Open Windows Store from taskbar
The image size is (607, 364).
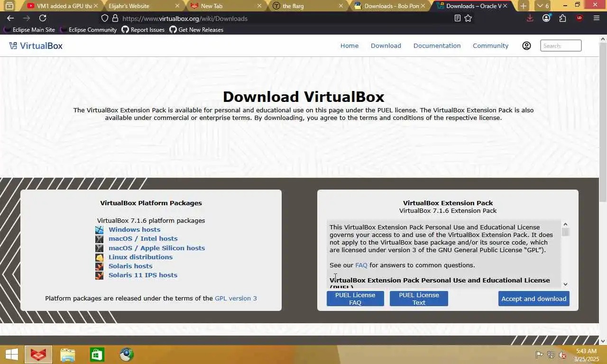pyautogui.click(x=97, y=355)
